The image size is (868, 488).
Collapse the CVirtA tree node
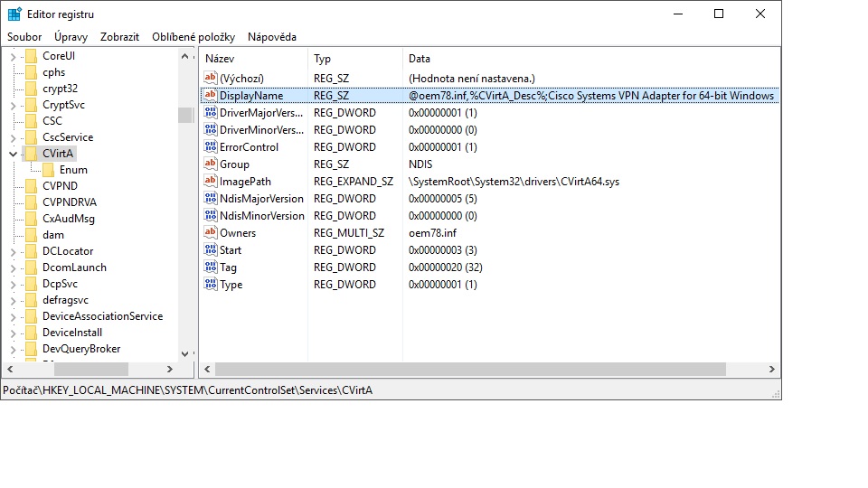[13, 154]
